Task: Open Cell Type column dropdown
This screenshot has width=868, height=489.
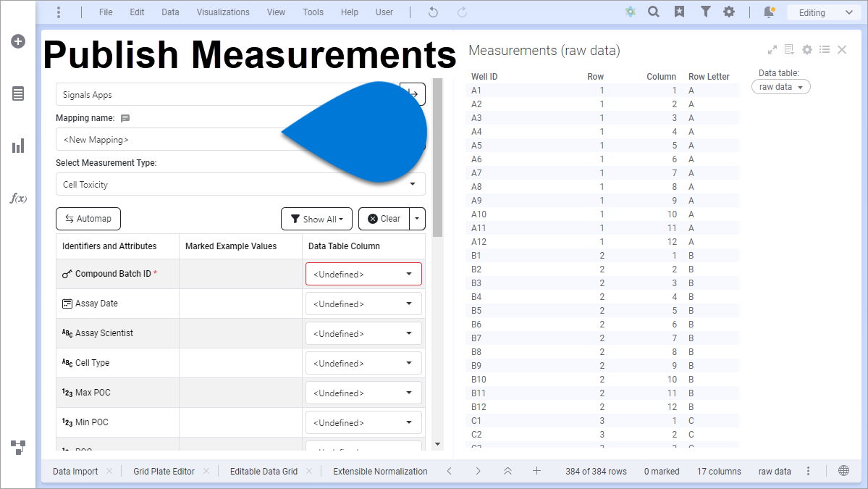Action: tap(363, 363)
